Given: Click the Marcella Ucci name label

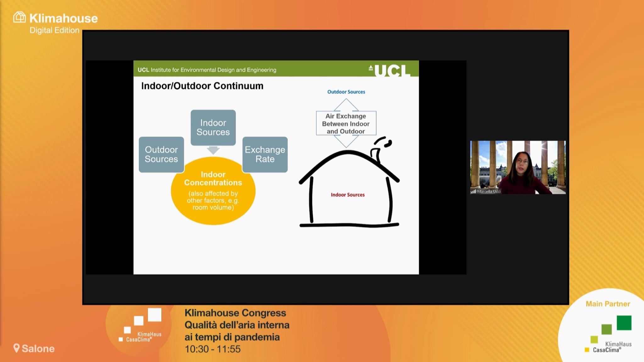Looking at the screenshot, I should [x=489, y=191].
